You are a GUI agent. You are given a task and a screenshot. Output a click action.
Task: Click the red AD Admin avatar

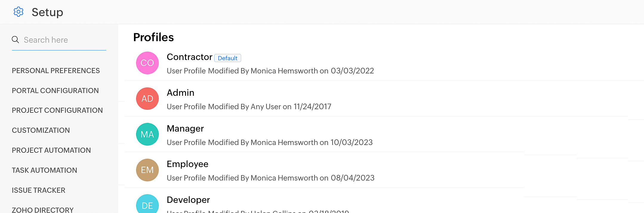(x=147, y=99)
